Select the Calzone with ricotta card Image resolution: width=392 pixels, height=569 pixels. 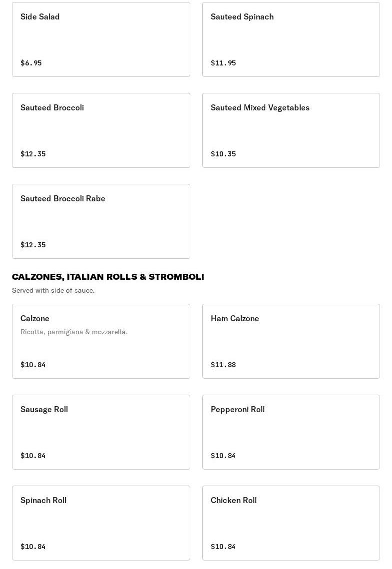click(x=101, y=341)
